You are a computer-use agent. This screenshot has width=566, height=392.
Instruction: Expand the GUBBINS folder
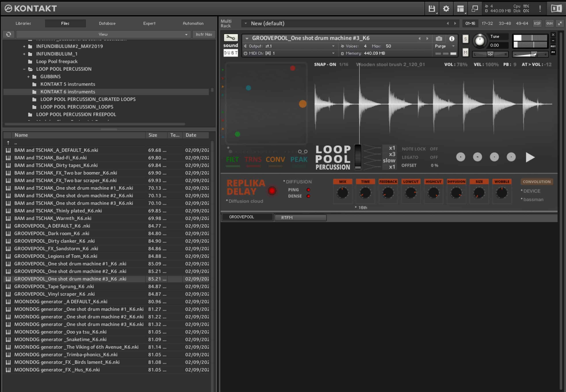point(28,77)
